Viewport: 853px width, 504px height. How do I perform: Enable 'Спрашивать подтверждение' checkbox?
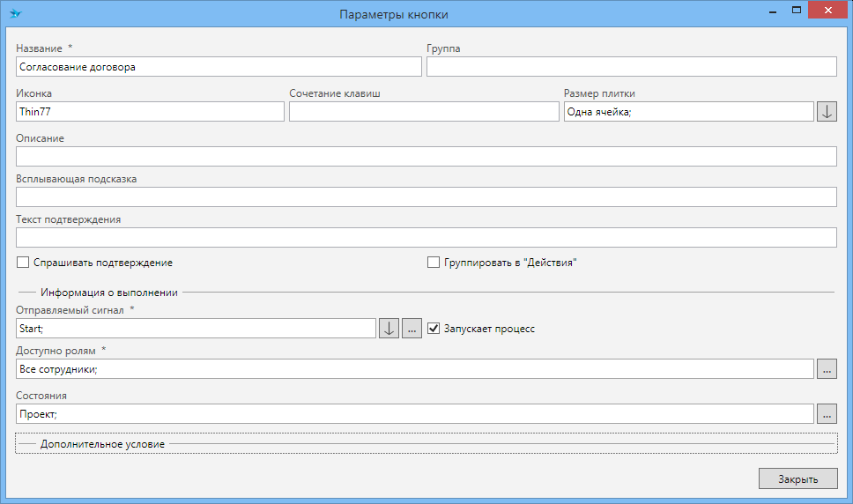23,263
